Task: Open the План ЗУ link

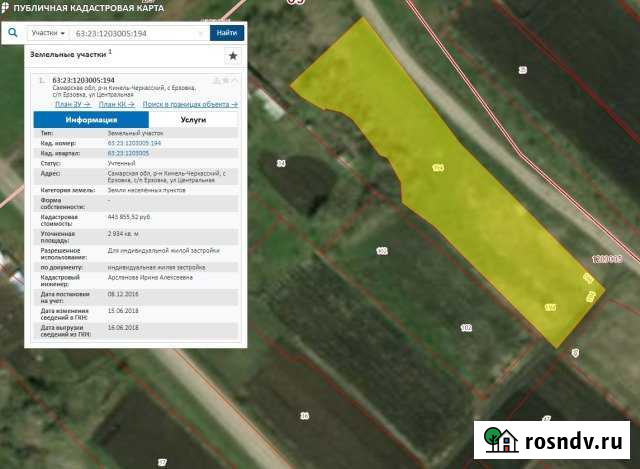Action: click(73, 104)
